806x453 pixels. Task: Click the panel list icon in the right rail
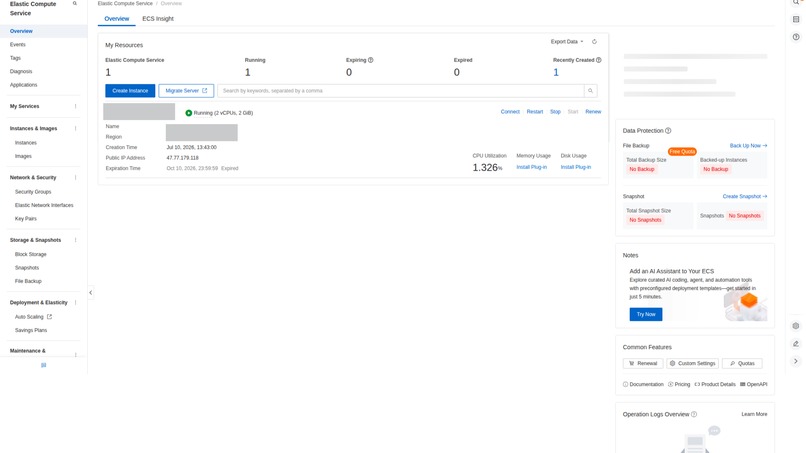pyautogui.click(x=796, y=20)
